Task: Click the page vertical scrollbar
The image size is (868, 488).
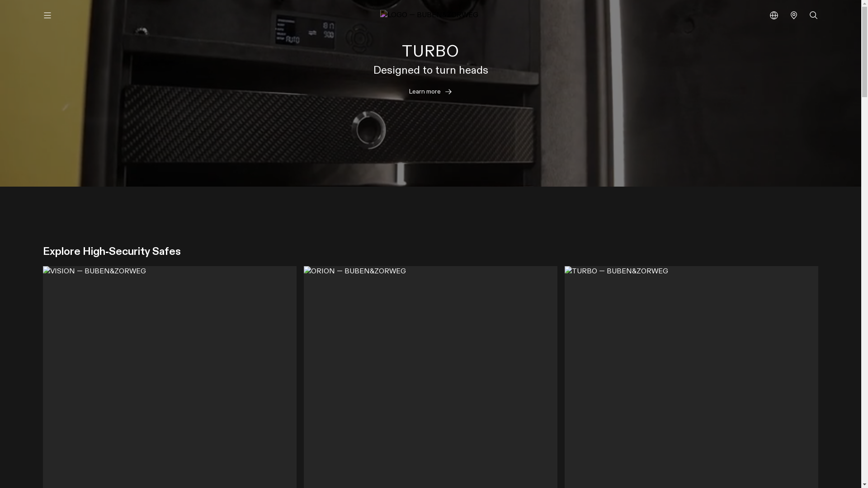Action: [x=864, y=244]
